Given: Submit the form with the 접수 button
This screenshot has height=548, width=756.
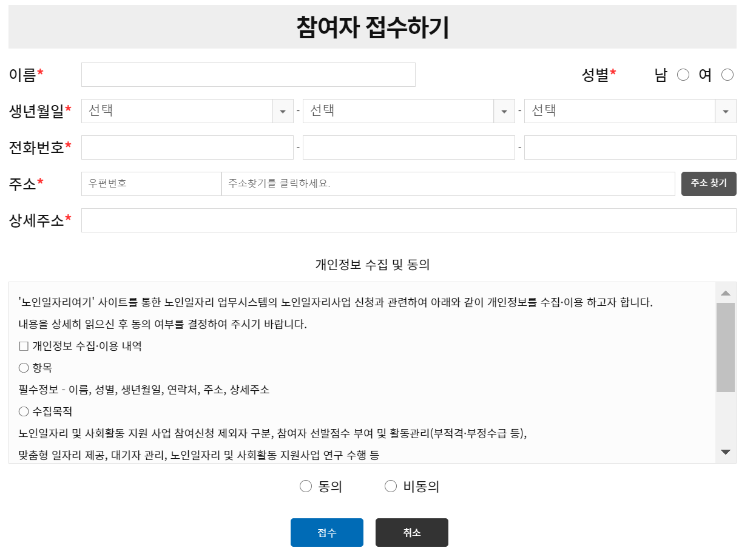Looking at the screenshot, I should pyautogui.click(x=326, y=532).
